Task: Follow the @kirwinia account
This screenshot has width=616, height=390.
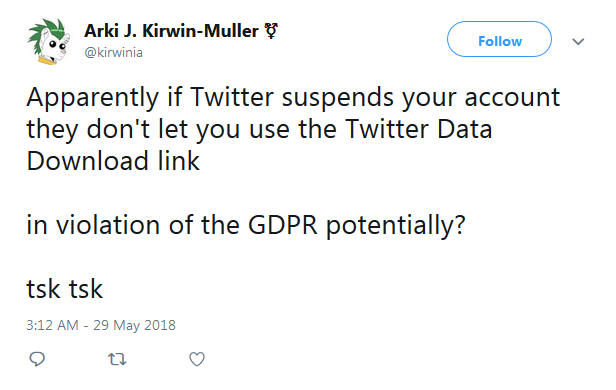Action: pos(499,39)
